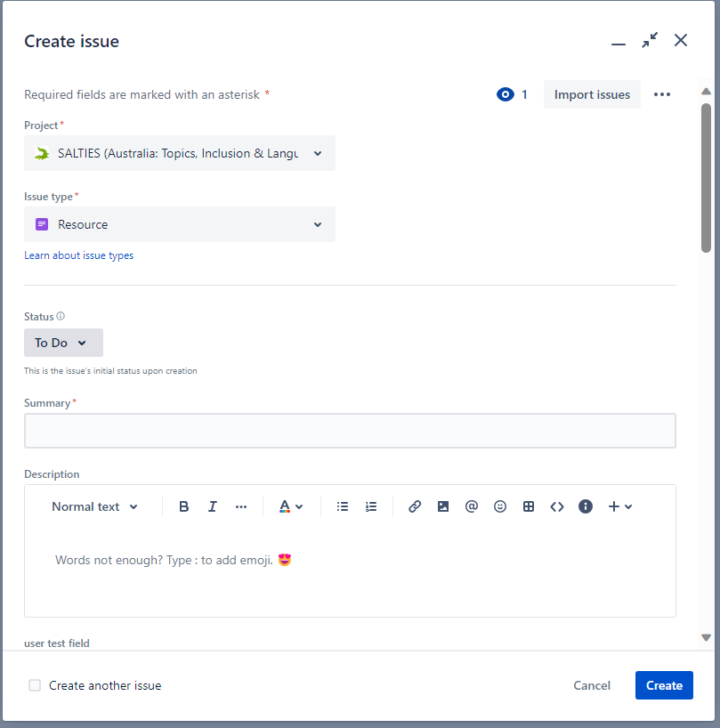
Task: Toggle bold formatting in description toolbar
Action: click(184, 506)
